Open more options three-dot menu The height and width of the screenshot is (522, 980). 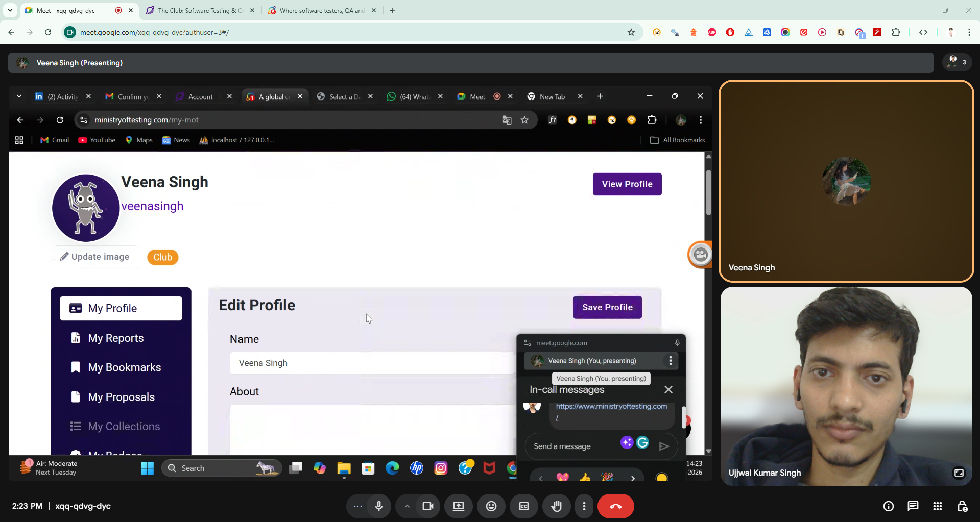(x=584, y=506)
